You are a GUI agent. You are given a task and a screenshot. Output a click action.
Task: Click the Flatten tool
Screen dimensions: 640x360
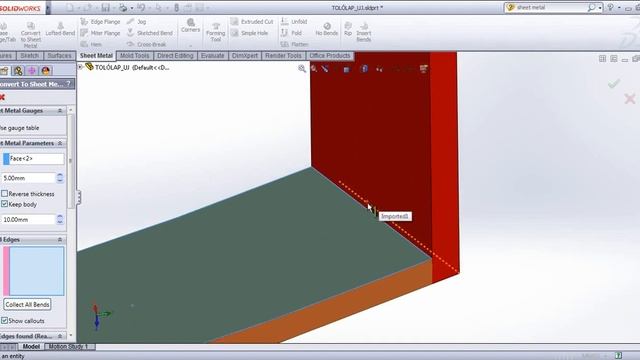[294, 44]
